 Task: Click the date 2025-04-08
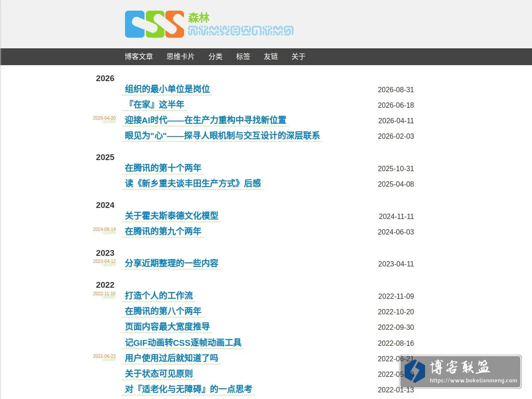click(x=396, y=184)
